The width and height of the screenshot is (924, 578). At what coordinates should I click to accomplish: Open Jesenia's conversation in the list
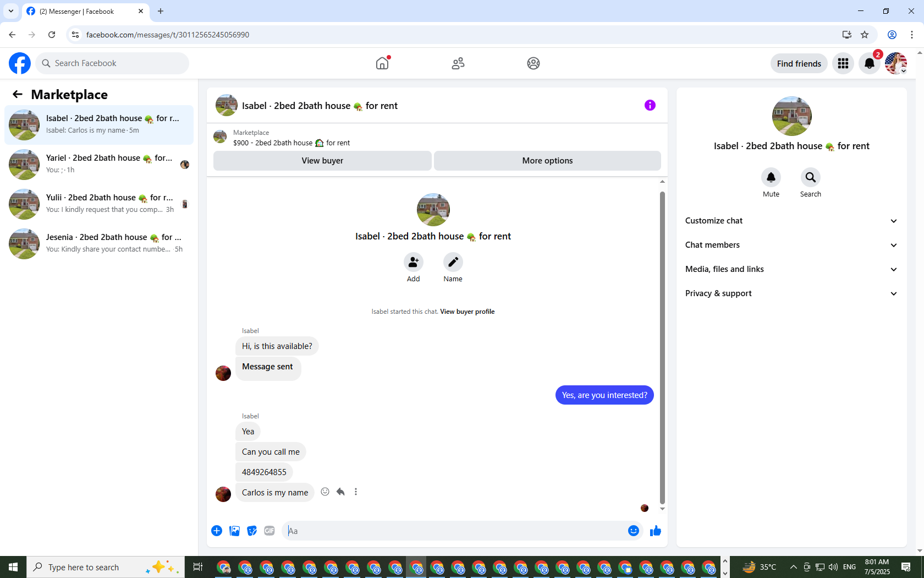[99, 244]
